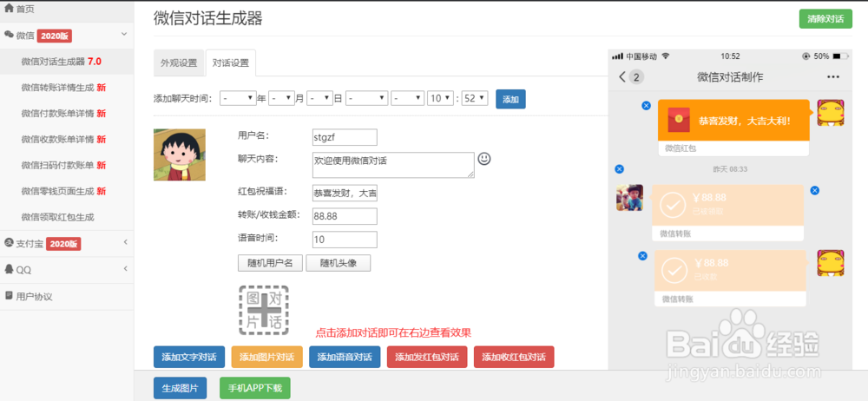The image size is (868, 401).
Task: Focus the 红包祝福语 input field
Action: click(345, 194)
